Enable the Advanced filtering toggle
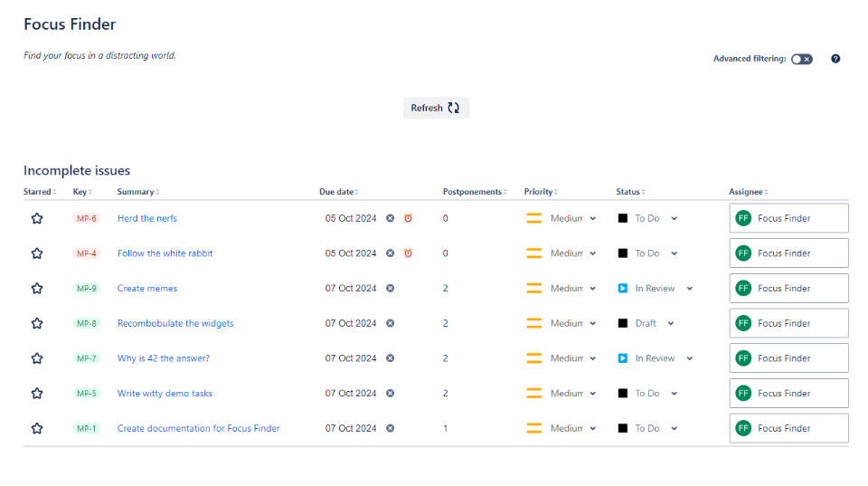The height and width of the screenshot is (486, 868). tap(802, 59)
